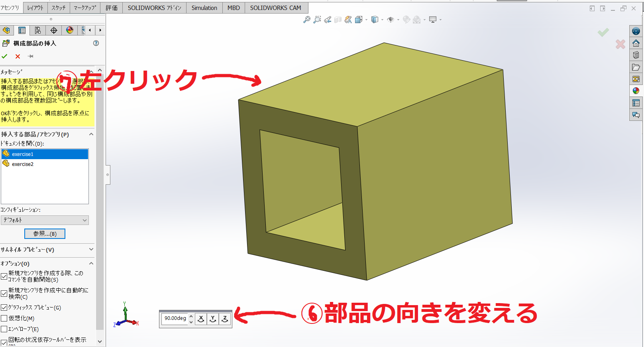644x347 pixels.
Task: Rotate component about the Z axis
Action: [x=225, y=319]
